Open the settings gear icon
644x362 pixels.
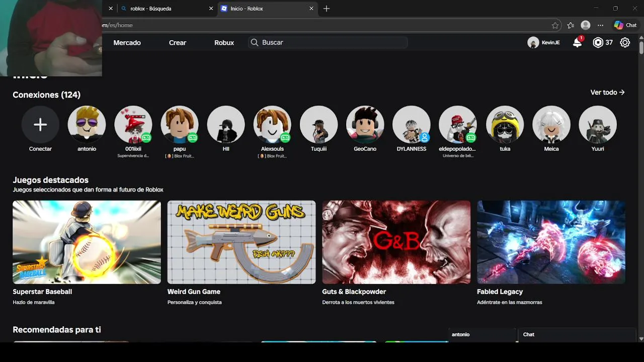[x=625, y=43]
